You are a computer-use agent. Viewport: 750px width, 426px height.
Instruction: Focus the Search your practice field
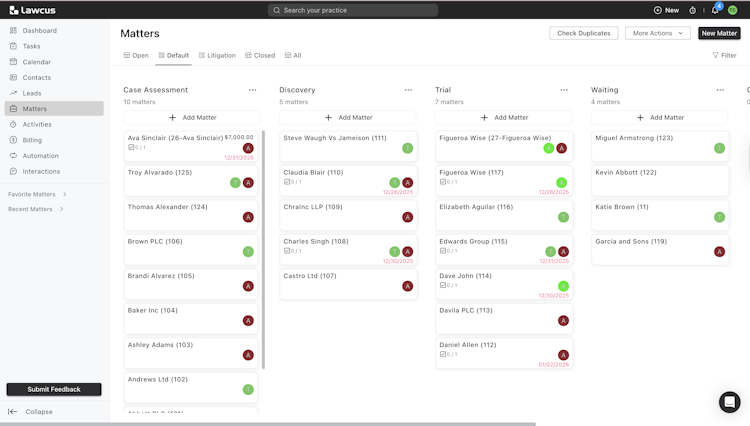pyautogui.click(x=352, y=10)
